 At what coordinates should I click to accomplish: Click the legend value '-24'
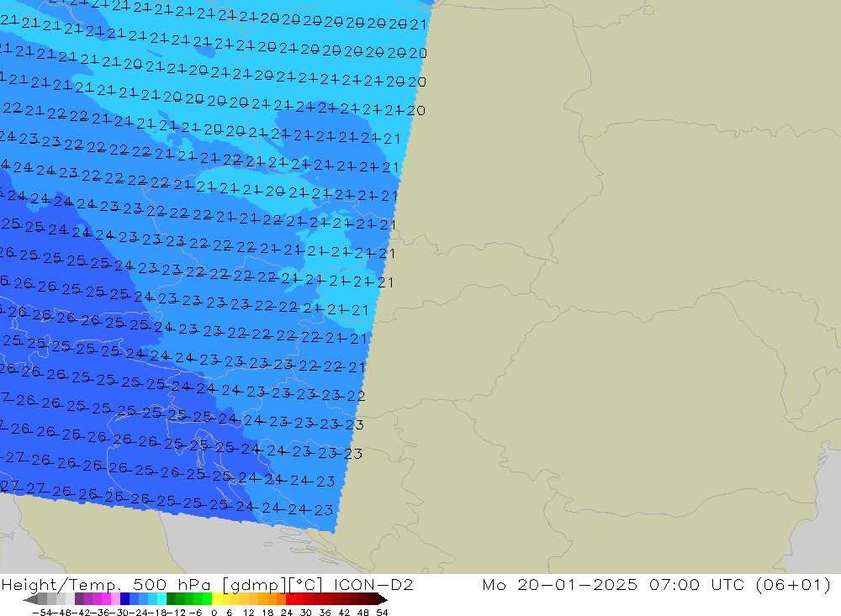(x=139, y=613)
